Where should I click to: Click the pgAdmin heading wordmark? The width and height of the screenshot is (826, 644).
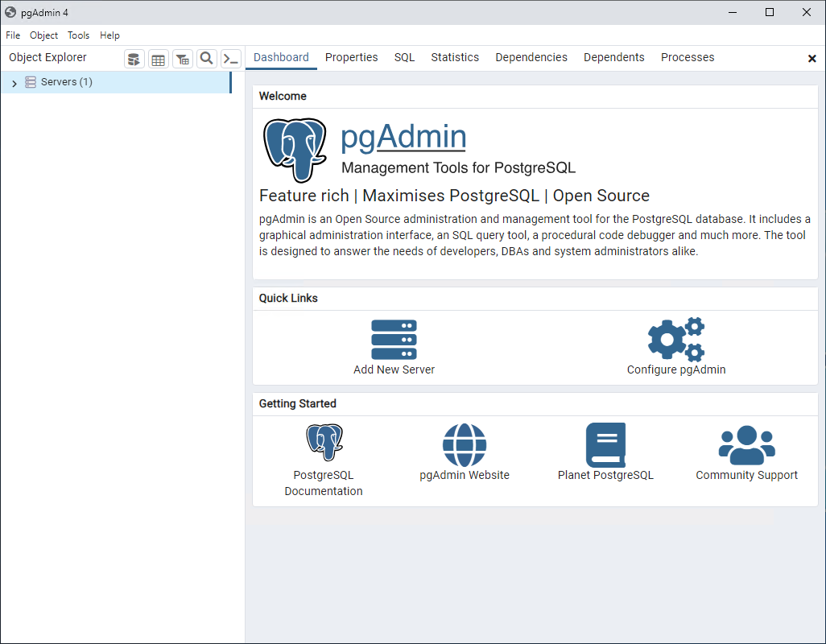point(403,137)
